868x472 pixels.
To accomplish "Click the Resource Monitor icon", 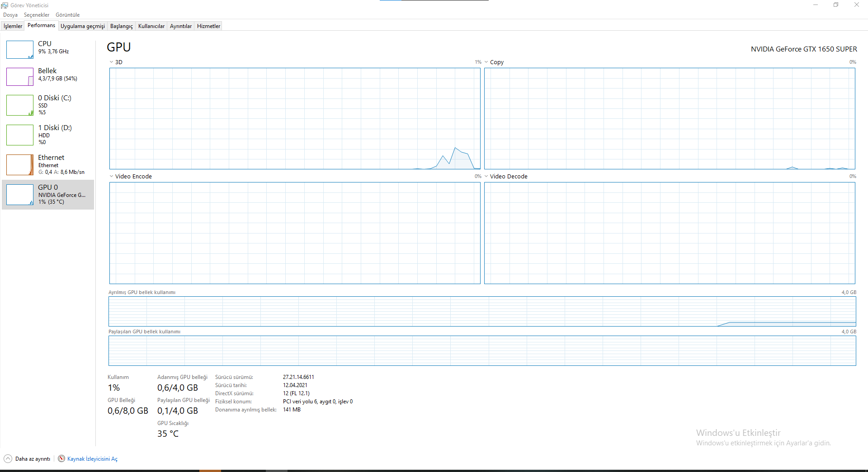I will click(61, 458).
